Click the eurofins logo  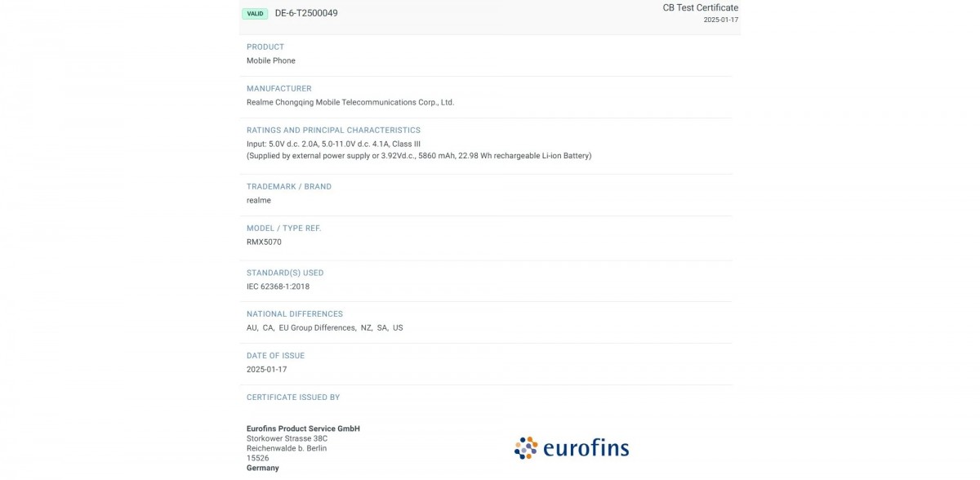[x=572, y=447]
